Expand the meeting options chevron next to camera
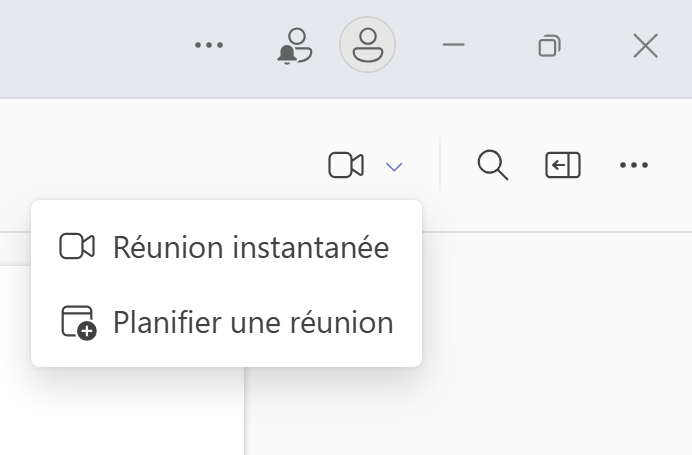 coord(394,167)
